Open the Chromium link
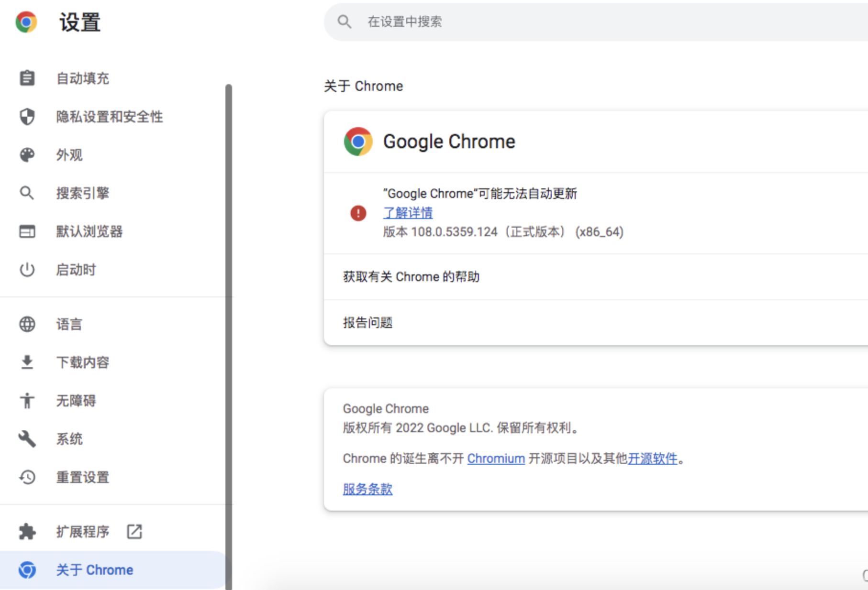Image resolution: width=868 pixels, height=590 pixels. 496,459
